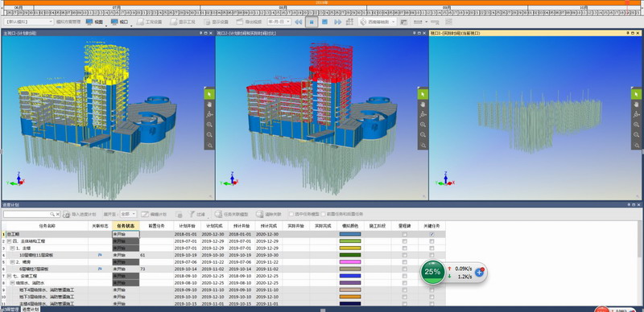Click the fast-forward simulation button
Viewport: 644px width, 312px height.
click(338, 22)
